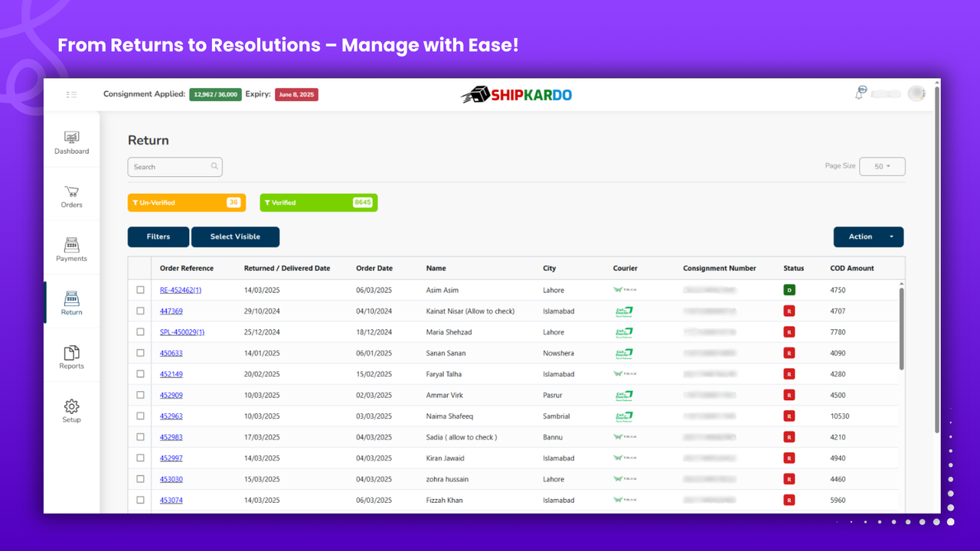Filter by Verified returns

point(318,203)
